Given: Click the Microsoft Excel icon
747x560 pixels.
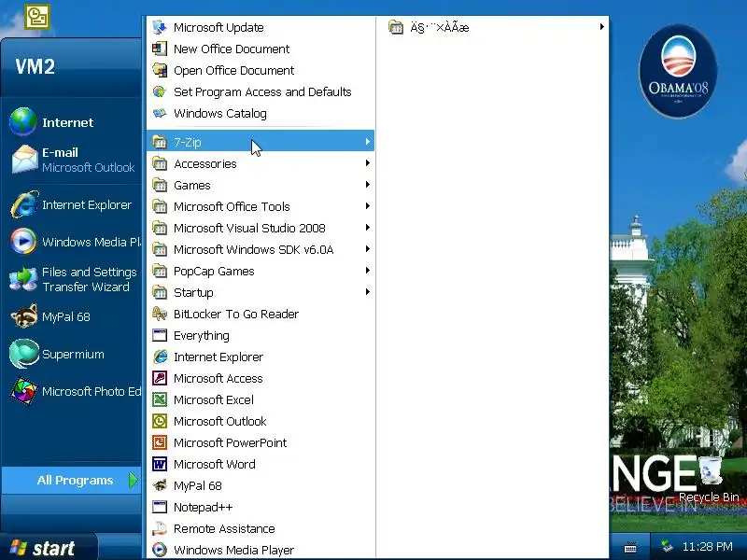Looking at the screenshot, I should pos(160,399).
